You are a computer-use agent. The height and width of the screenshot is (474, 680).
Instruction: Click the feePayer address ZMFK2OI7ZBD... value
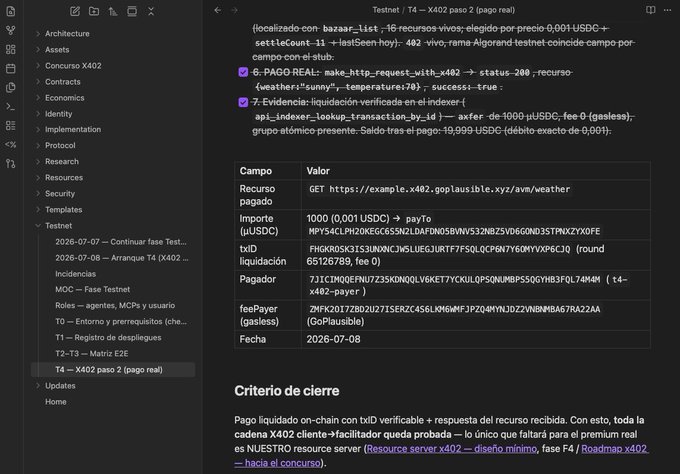[454, 309]
